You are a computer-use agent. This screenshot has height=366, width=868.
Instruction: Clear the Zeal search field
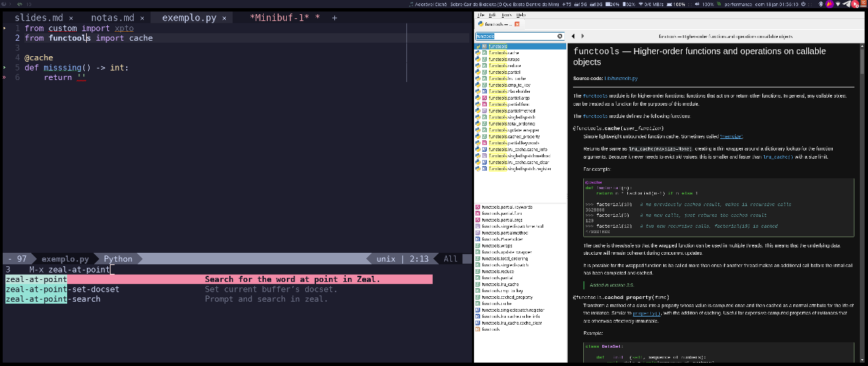click(x=560, y=36)
